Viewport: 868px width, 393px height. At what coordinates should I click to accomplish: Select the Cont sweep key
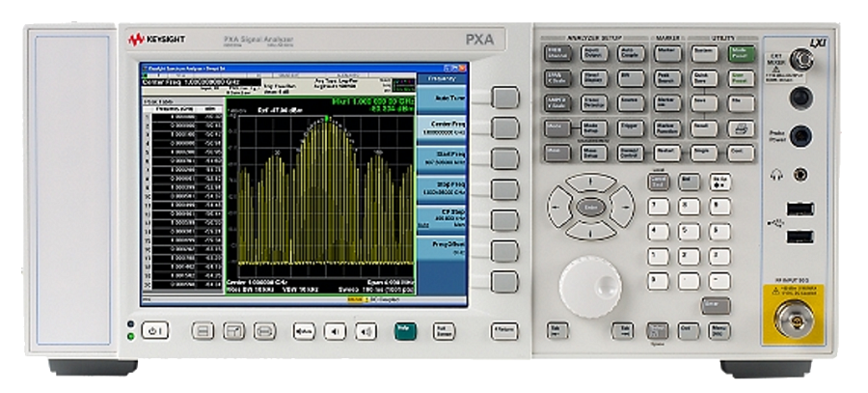click(742, 153)
